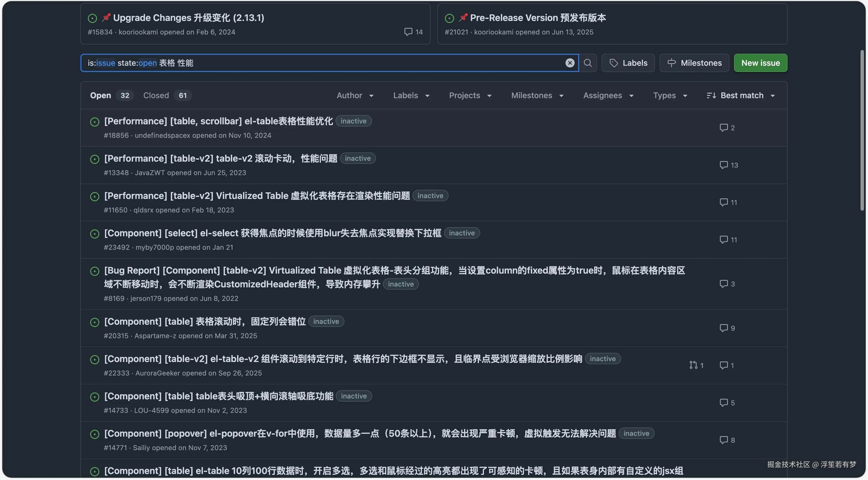This screenshot has height=480, width=868.
Task: Expand the Assignees filter dropdown
Action: pyautogui.click(x=608, y=95)
